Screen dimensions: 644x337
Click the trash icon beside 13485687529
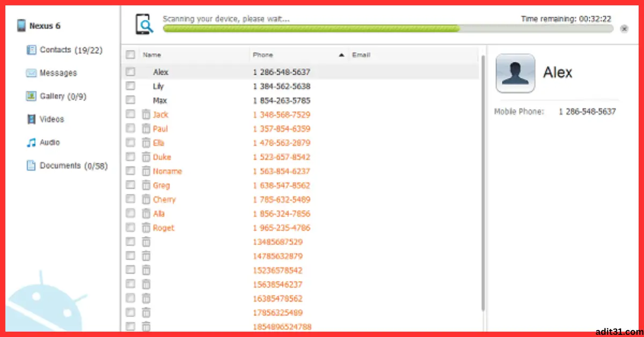click(x=146, y=242)
